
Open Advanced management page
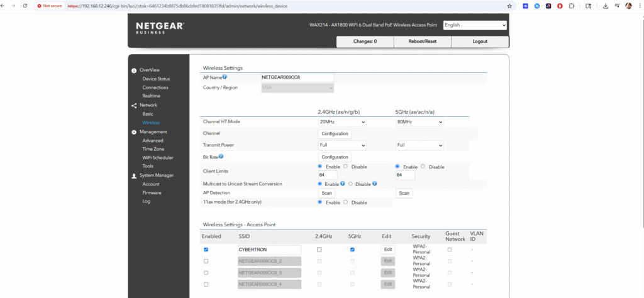153,140
